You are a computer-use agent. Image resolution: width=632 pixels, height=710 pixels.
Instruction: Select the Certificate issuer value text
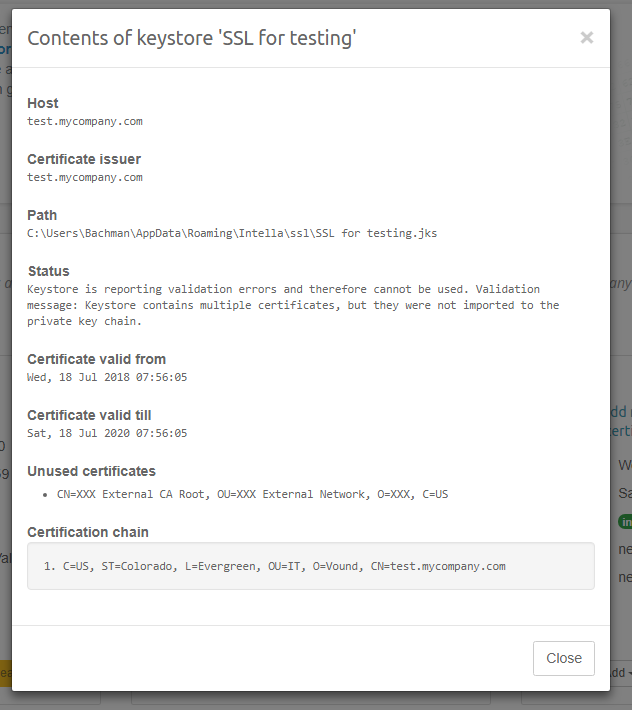click(85, 177)
